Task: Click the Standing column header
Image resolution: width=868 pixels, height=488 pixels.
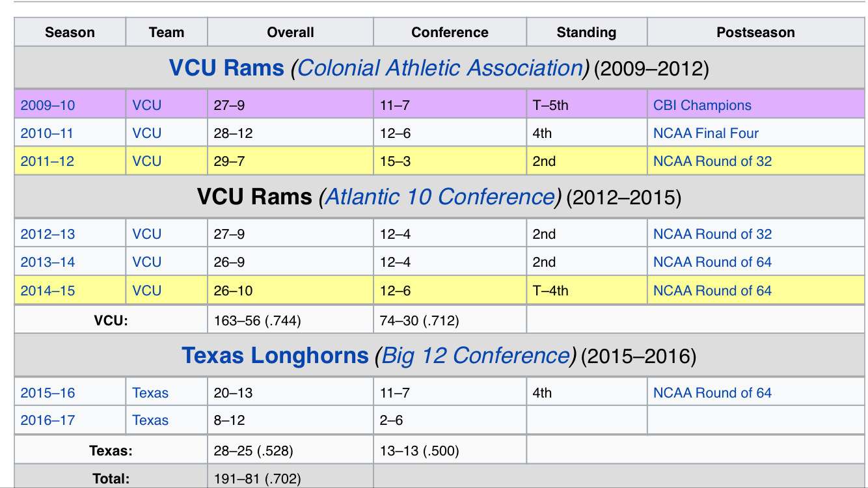Action: point(587,33)
